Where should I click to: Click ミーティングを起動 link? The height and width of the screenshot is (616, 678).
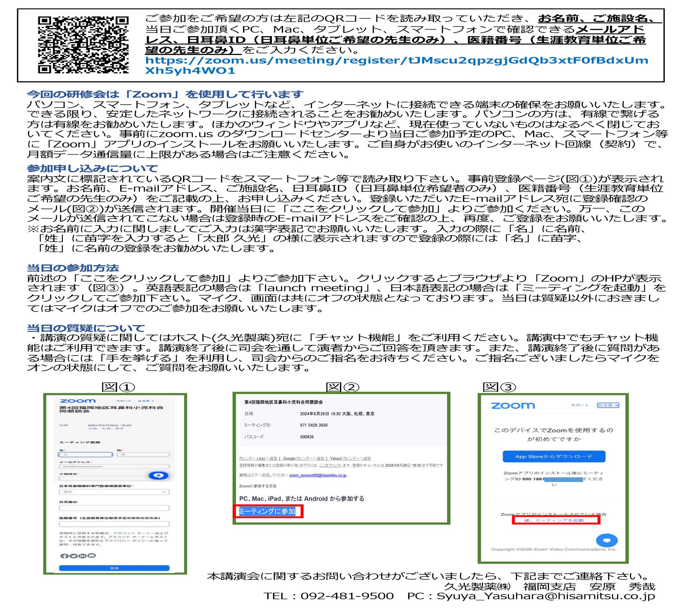pos(559,521)
